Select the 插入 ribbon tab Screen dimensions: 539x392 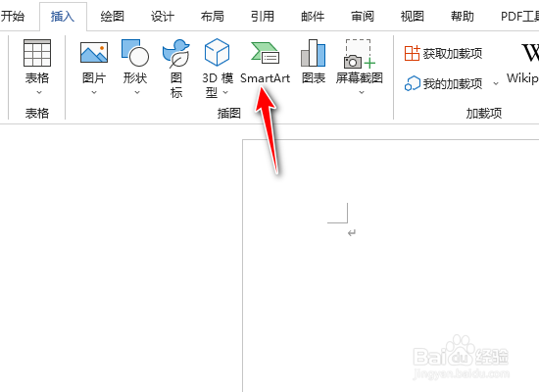63,16
